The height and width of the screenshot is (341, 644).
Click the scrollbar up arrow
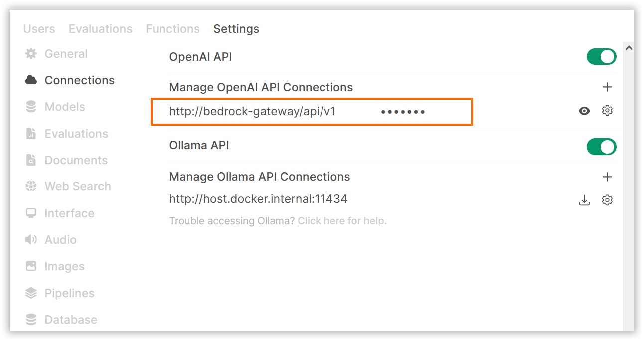[x=629, y=48]
